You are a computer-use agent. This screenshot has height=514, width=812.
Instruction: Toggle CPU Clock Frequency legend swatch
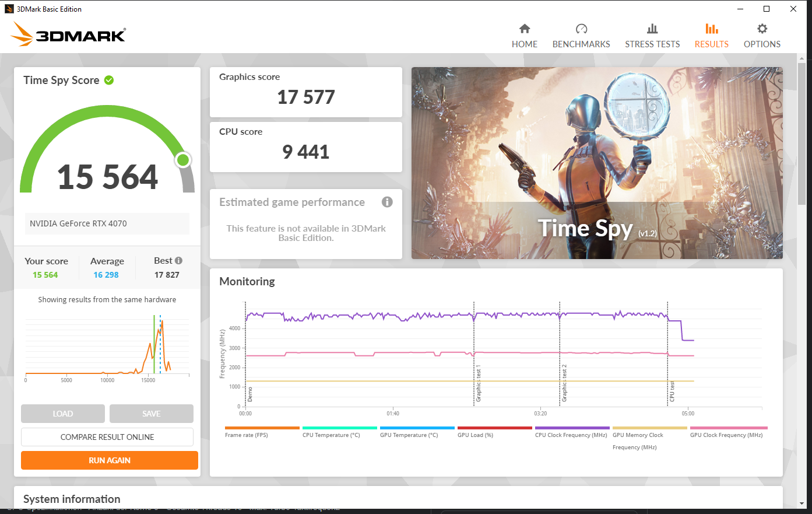[572, 428]
